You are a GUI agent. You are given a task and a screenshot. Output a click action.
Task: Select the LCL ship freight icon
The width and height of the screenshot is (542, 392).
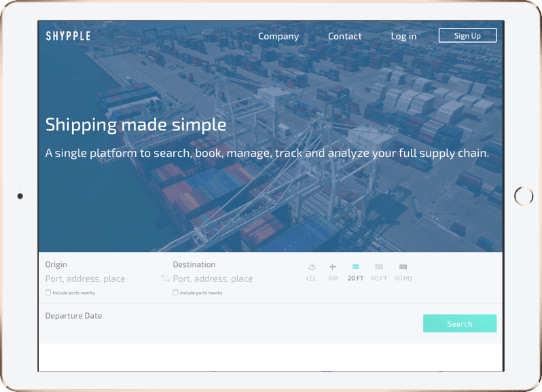(x=311, y=267)
